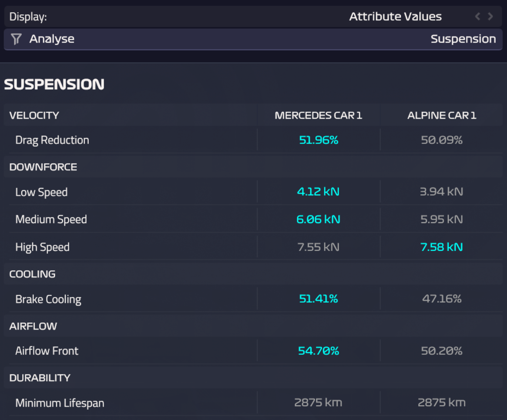This screenshot has width=507, height=420.
Task: Select the MERCEDES CAR 1 column header
Action: point(318,115)
